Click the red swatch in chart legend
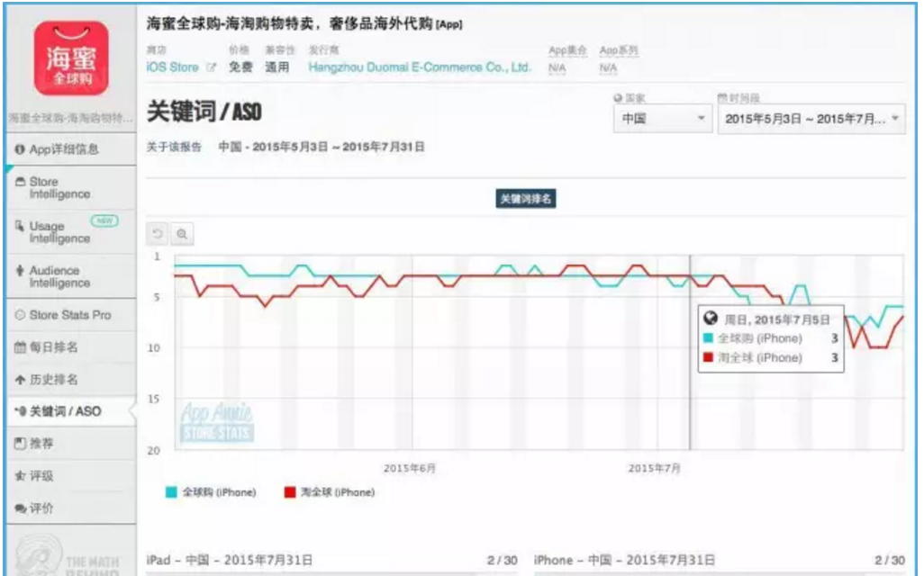Viewport: 924px width, 576px height. click(x=290, y=492)
